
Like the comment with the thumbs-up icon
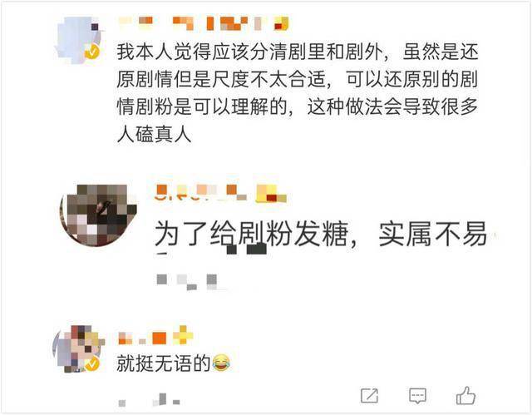click(x=465, y=395)
